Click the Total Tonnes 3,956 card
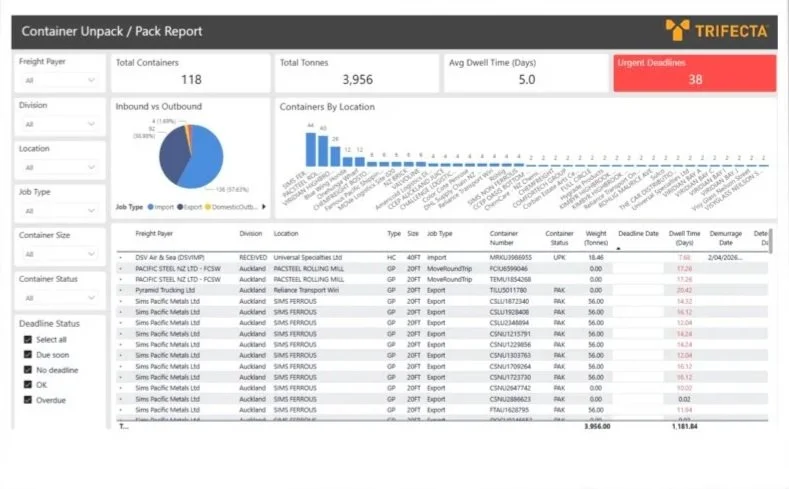The height and width of the screenshot is (489, 789). click(357, 73)
